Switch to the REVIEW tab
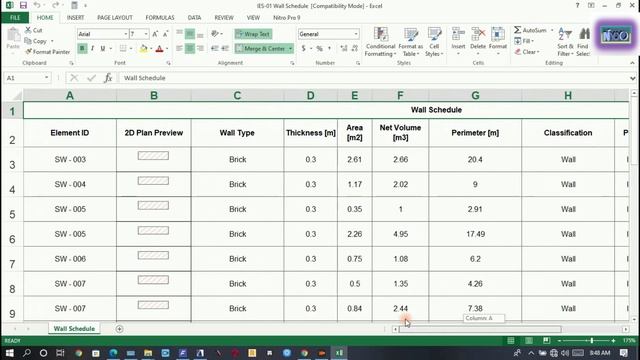This screenshot has width=640, height=360. 224,18
